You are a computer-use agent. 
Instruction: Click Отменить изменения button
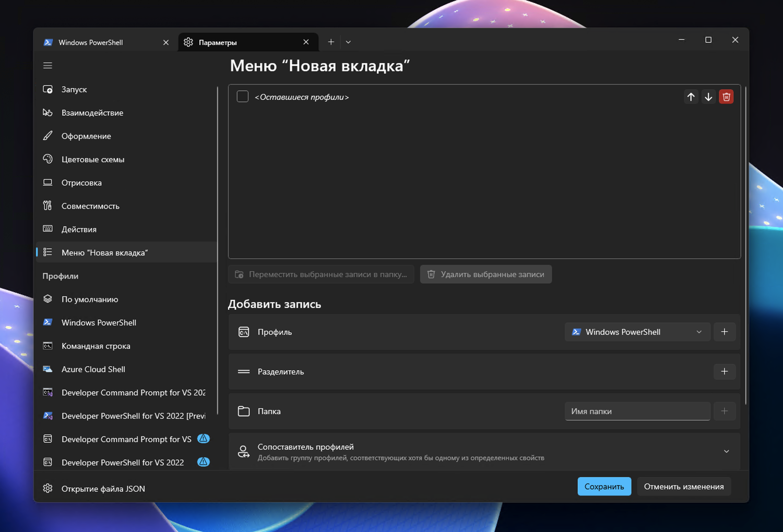pyautogui.click(x=684, y=487)
